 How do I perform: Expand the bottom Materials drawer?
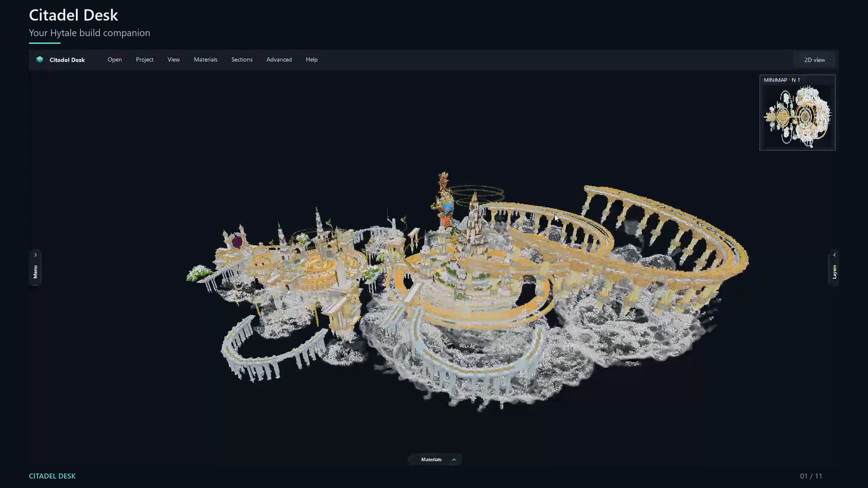(435, 460)
